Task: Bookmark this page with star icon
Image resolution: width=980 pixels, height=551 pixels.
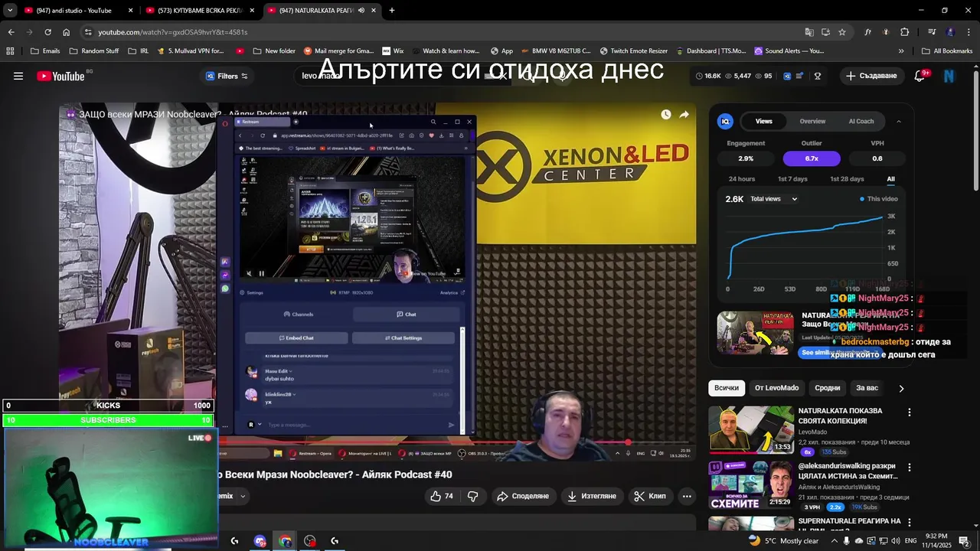Action: (842, 32)
